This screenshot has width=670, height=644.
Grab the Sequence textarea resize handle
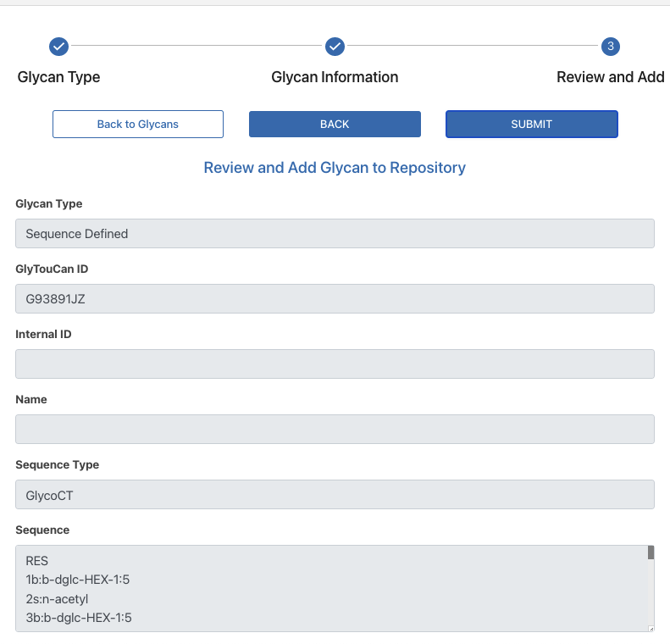[651, 628]
